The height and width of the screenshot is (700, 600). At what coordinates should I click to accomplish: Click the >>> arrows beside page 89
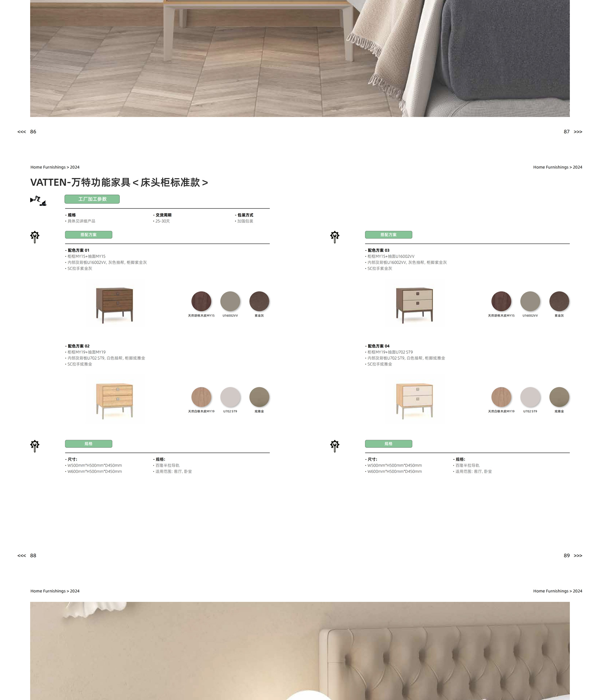[578, 555]
